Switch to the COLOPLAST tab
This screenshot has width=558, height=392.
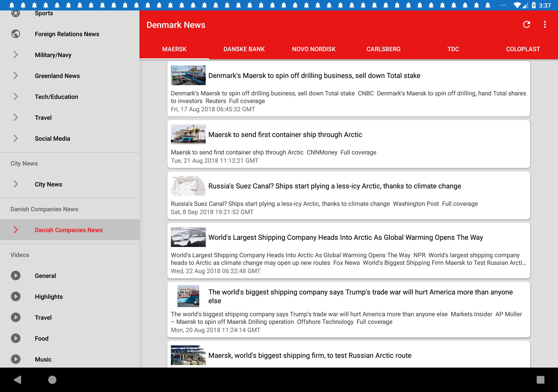point(523,49)
